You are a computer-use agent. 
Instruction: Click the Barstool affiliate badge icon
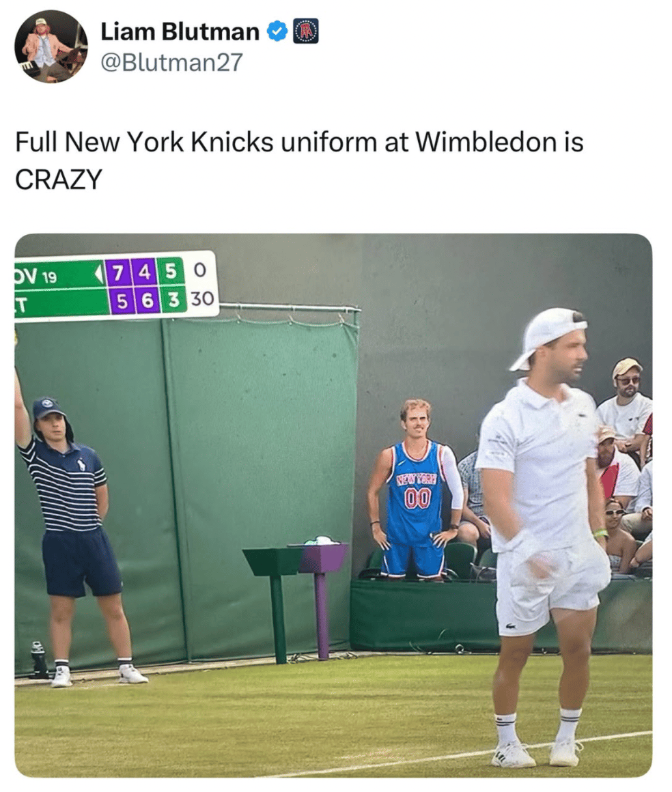click(x=306, y=31)
